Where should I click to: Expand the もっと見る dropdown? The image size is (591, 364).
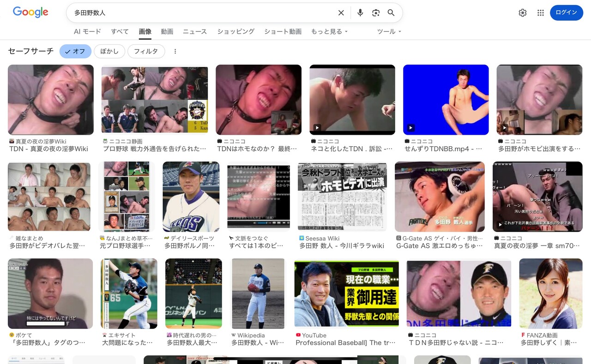[329, 31]
